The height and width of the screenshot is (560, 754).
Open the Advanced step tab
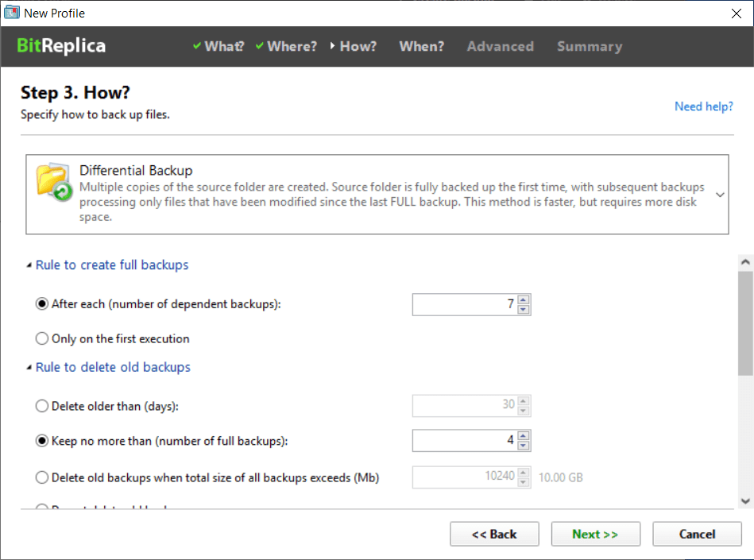point(500,46)
